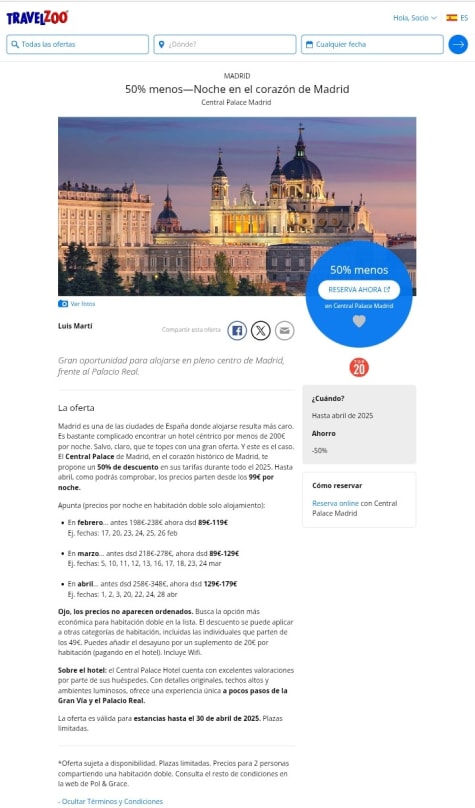Viewport: 475px width, 808px height.
Task: Open the Cualquier fecha date picker
Action: pyautogui.click(x=372, y=44)
